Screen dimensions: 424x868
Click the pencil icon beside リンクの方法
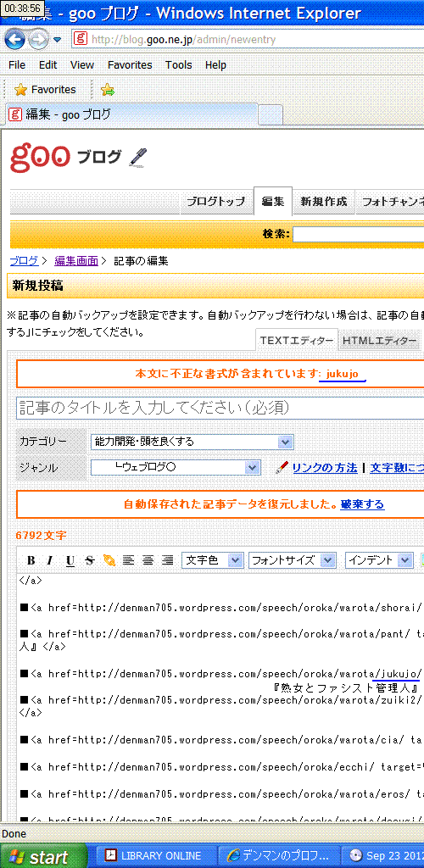click(x=282, y=468)
